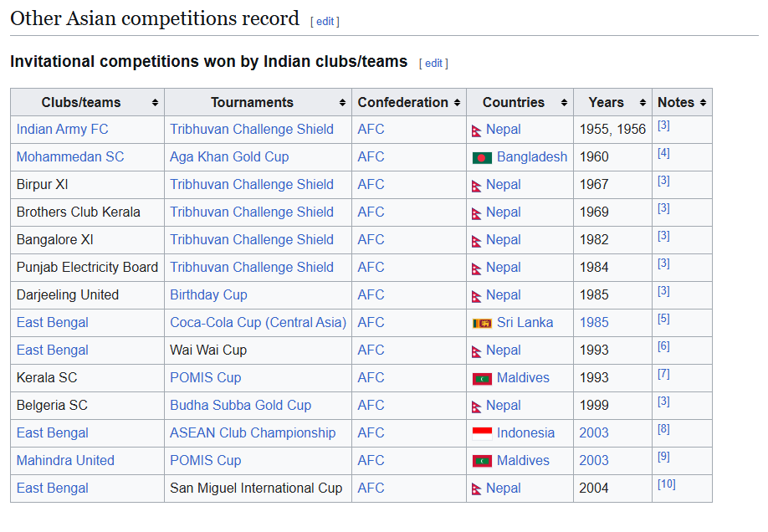Screen dimensions: 768x532
Task: Sort table by Confederation column arrows
Action: point(457,102)
